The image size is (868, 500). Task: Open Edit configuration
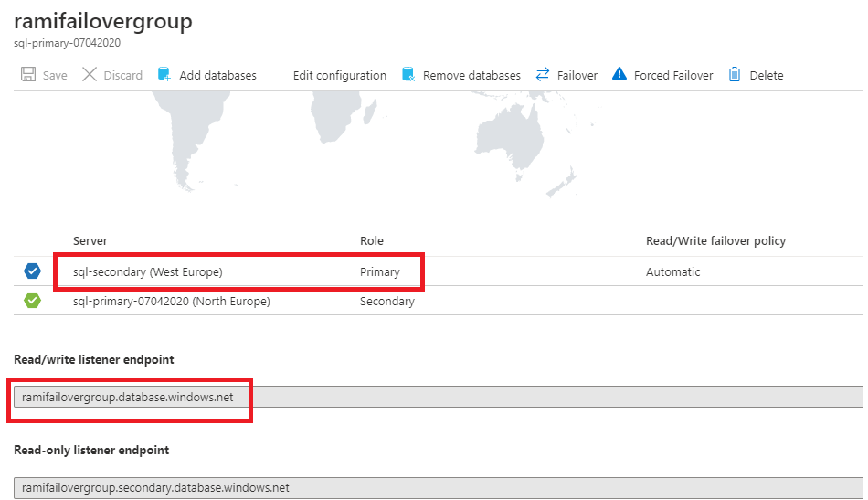pyautogui.click(x=339, y=75)
